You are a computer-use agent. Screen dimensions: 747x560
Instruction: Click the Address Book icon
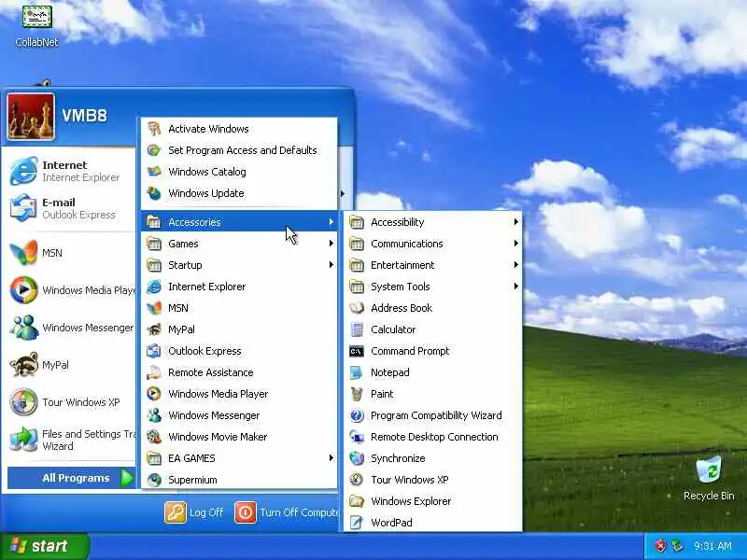click(x=357, y=308)
